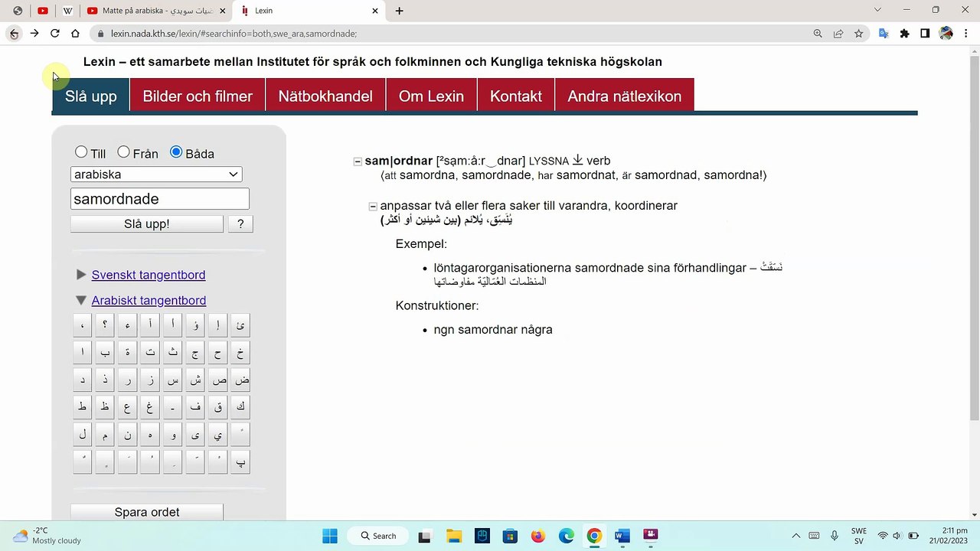Click the address bar URL
This screenshot has width=980, height=551.
point(234,34)
